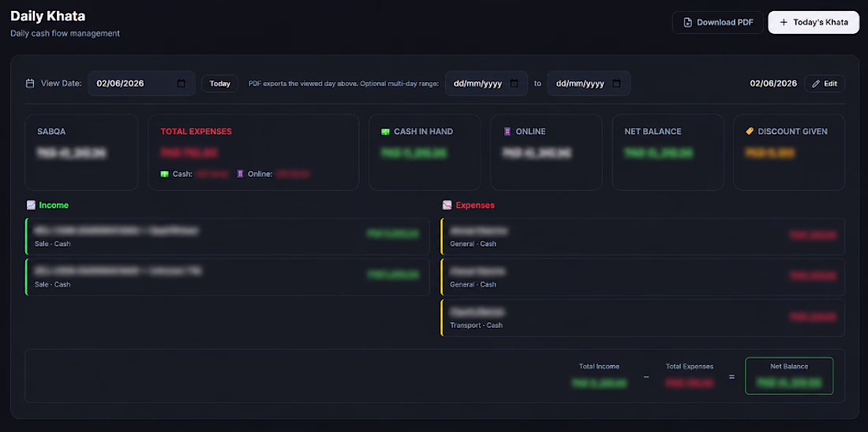Click the range start dd/mm/yyyy field
The width and height of the screenshot is (868, 432).
(487, 84)
